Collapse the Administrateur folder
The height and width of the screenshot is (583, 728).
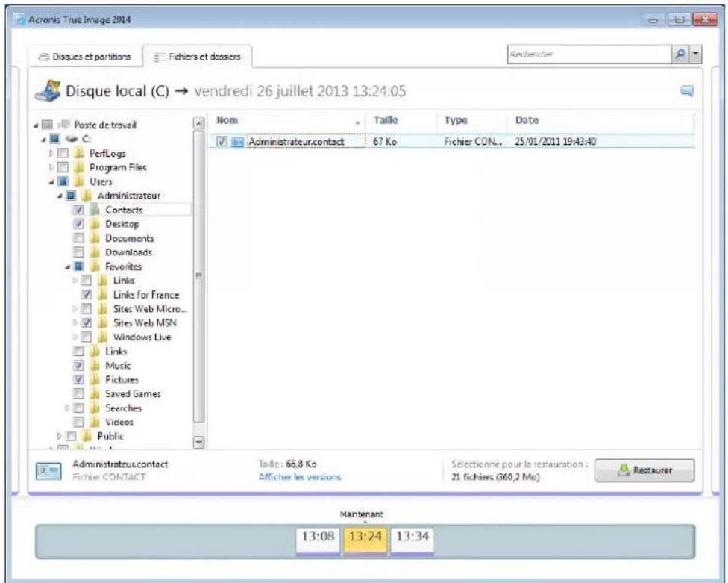tap(60, 196)
